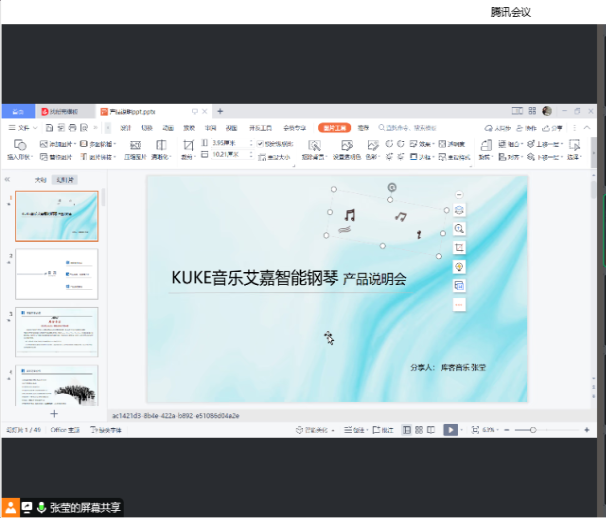Click the magnifier icon beside the selected image

[459, 229]
